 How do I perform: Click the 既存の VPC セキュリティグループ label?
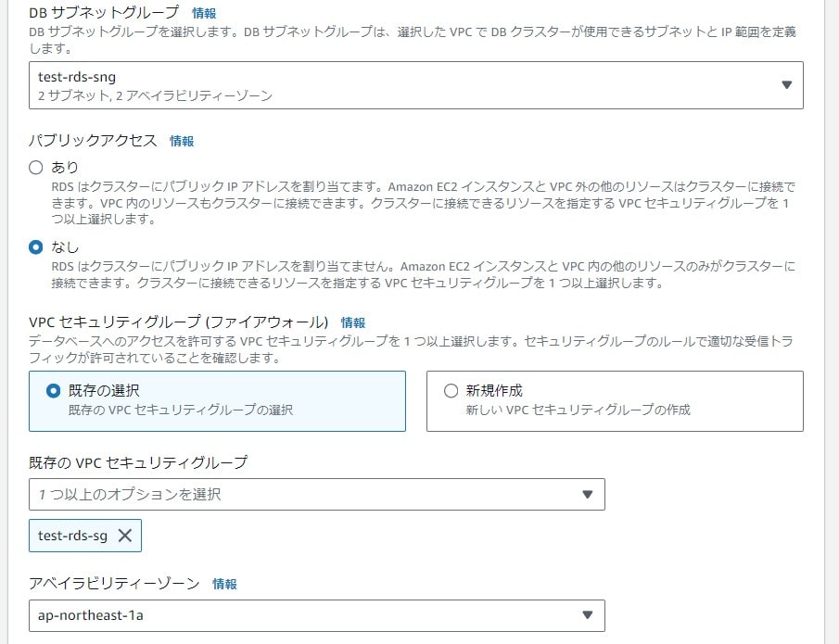[x=138, y=462]
